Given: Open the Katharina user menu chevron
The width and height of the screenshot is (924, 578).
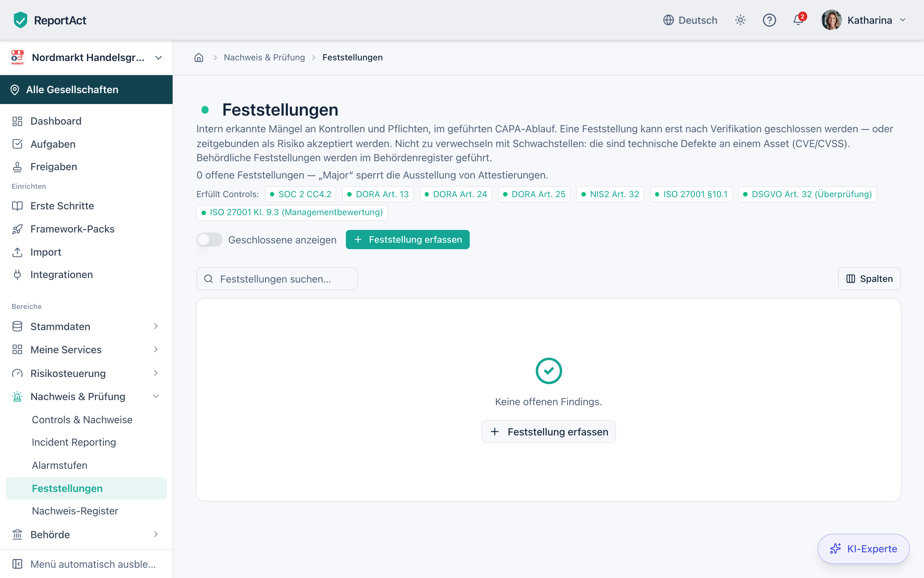Looking at the screenshot, I should [x=903, y=20].
